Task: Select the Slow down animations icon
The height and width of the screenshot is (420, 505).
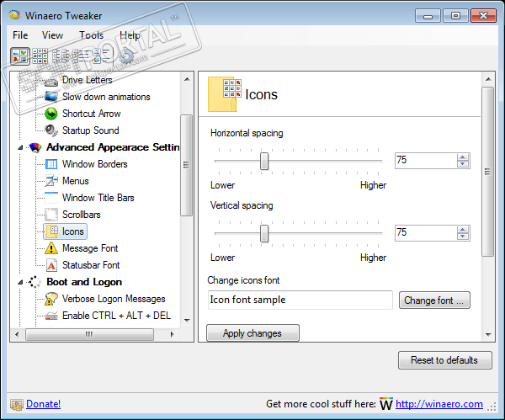Action: click(x=50, y=97)
